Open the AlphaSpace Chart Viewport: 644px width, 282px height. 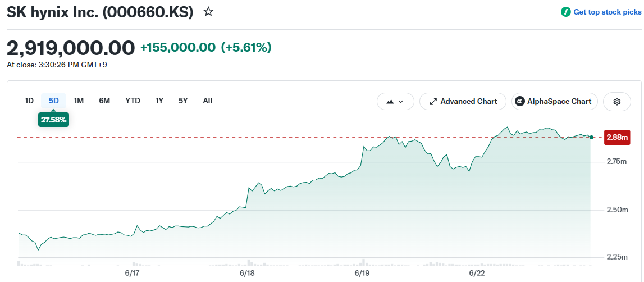555,102
